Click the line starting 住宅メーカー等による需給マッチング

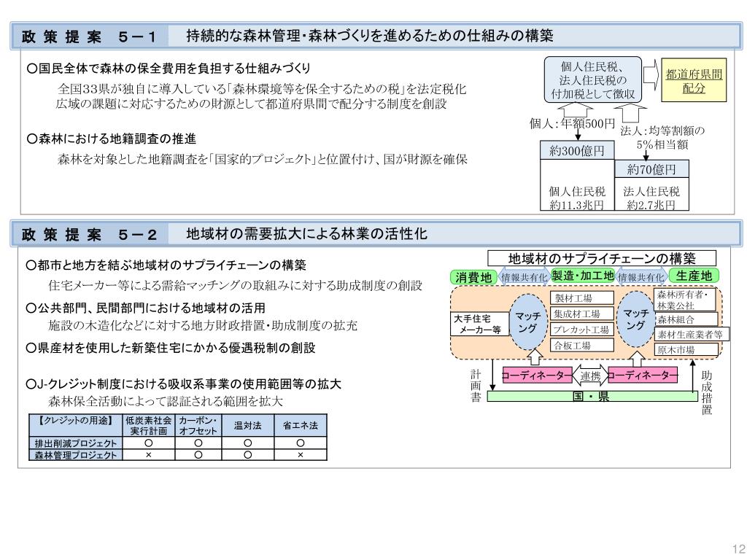pyautogui.click(x=235, y=285)
